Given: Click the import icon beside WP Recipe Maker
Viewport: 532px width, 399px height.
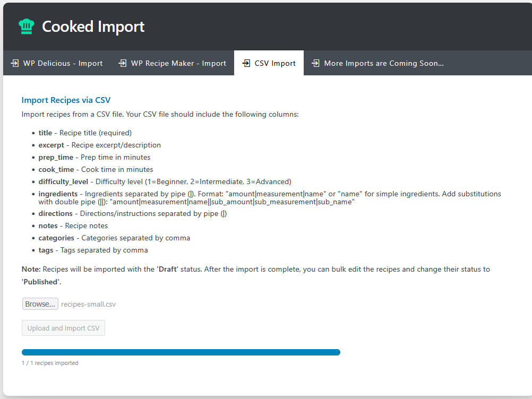Looking at the screenshot, I should pyautogui.click(x=122, y=63).
